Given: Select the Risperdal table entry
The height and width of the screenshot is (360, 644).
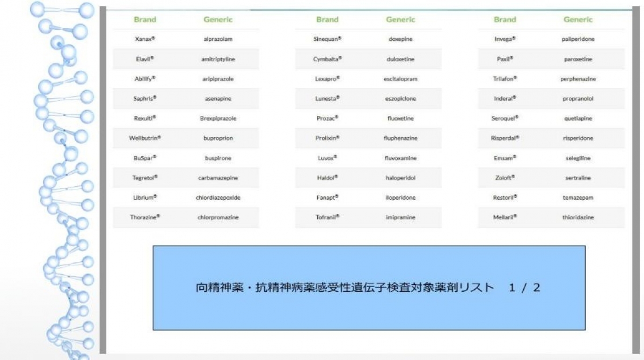Looking at the screenshot, I should pyautogui.click(x=504, y=138).
